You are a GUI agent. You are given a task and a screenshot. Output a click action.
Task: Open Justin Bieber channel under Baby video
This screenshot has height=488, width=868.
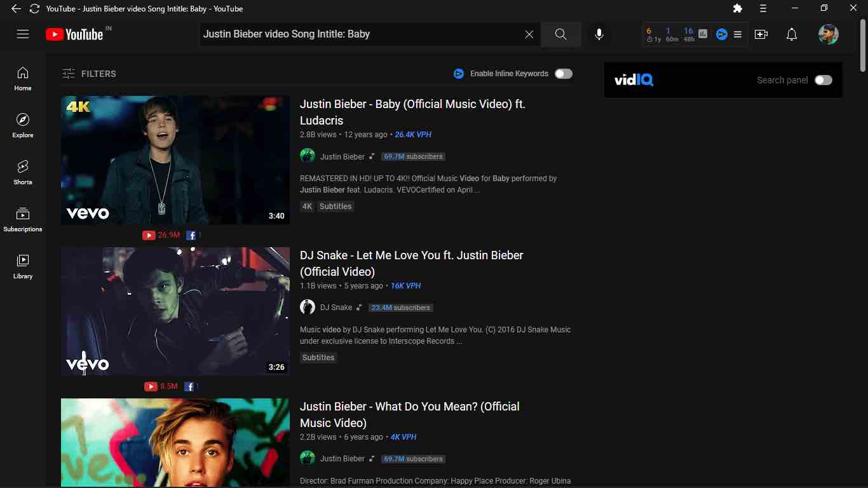(x=342, y=156)
